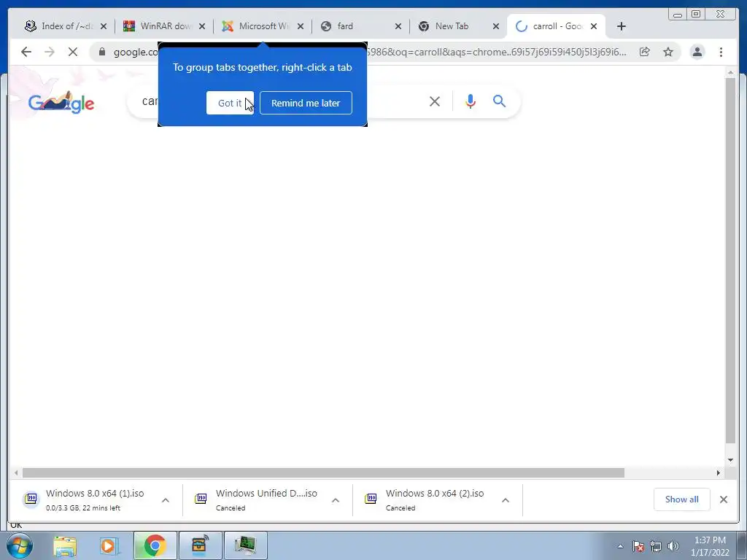The width and height of the screenshot is (747, 560).
Task: Go back to previous page
Action: (26, 52)
